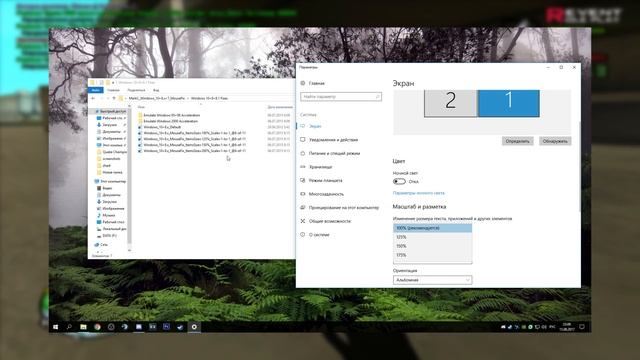This screenshot has height=360, width=640.
Task: Open Новая папка in Explorer sidebar
Action: point(109,172)
